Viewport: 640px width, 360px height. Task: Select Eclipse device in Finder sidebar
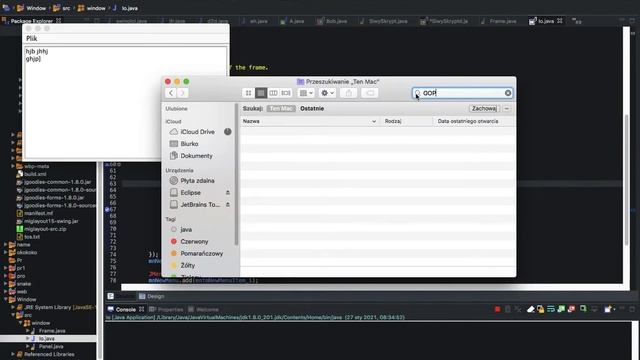[x=191, y=193]
